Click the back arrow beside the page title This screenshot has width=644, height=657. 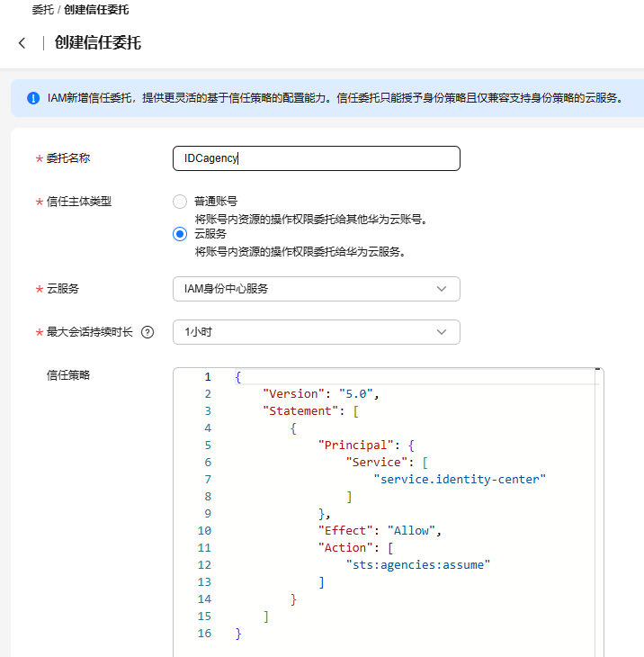pyautogui.click(x=22, y=43)
